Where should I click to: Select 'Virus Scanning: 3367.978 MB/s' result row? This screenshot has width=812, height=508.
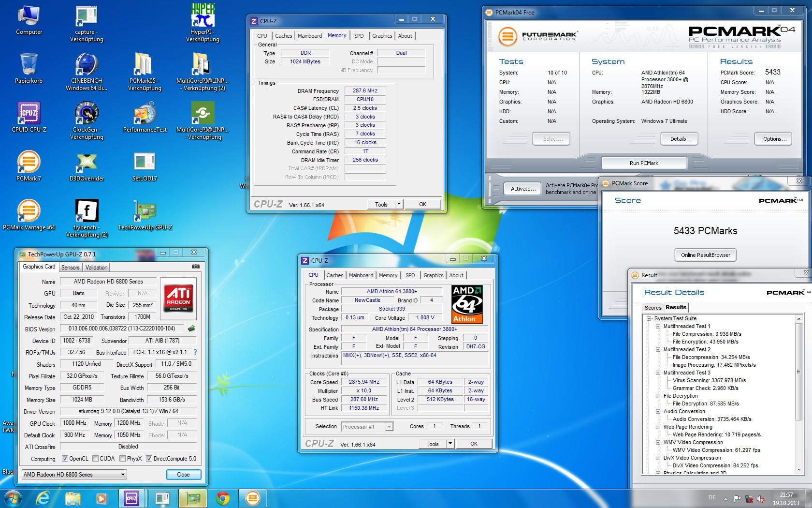click(x=709, y=380)
